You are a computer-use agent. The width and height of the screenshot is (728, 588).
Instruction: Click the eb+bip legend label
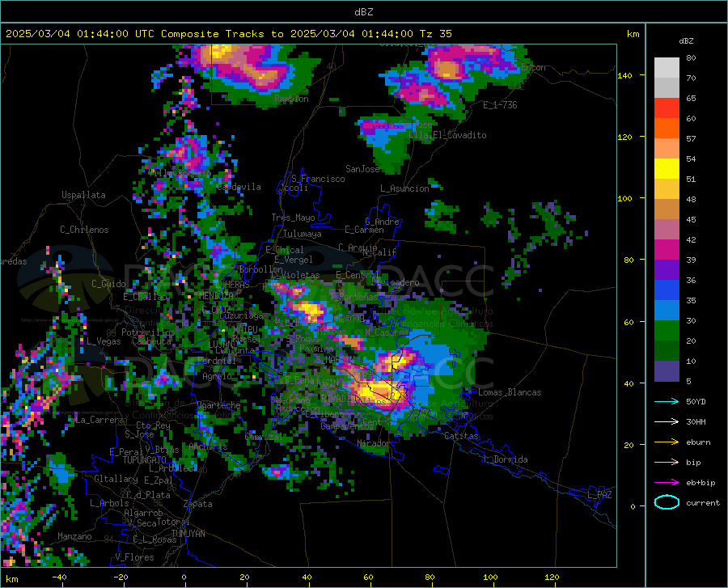coord(700,483)
